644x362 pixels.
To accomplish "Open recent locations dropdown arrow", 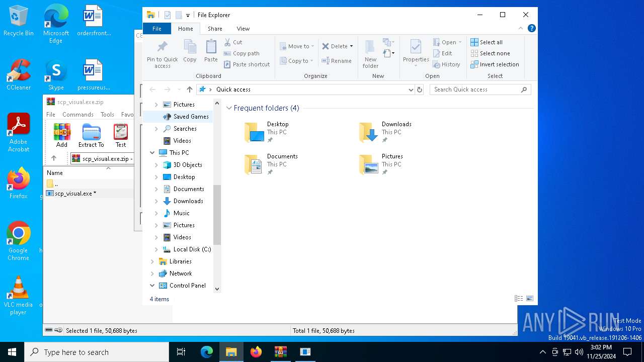I will point(179,89).
